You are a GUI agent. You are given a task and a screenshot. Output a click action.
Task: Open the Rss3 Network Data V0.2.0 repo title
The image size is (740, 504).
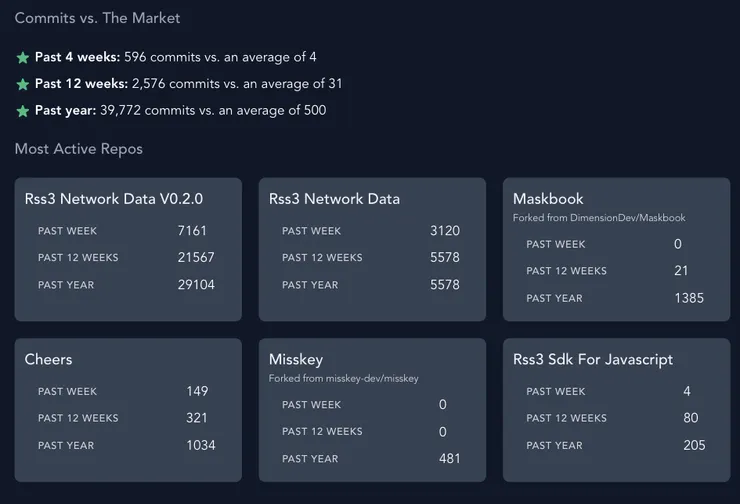[113, 199]
